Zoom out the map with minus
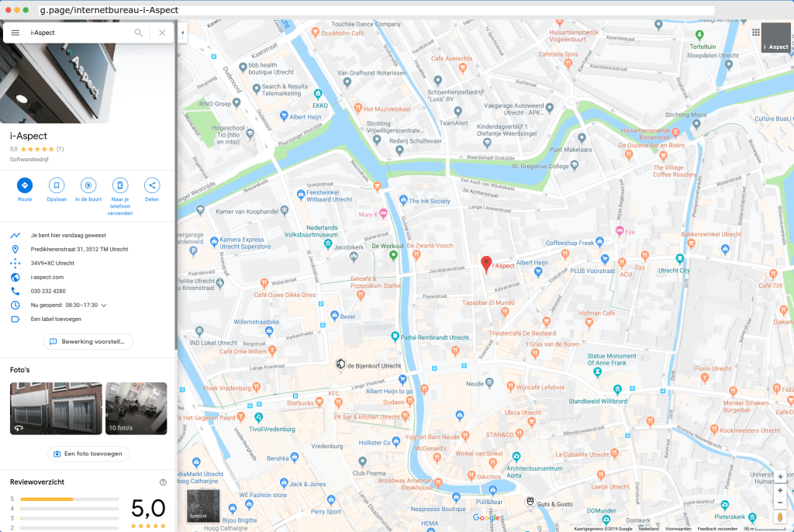Image resolution: width=794 pixels, height=532 pixels. coord(780,503)
